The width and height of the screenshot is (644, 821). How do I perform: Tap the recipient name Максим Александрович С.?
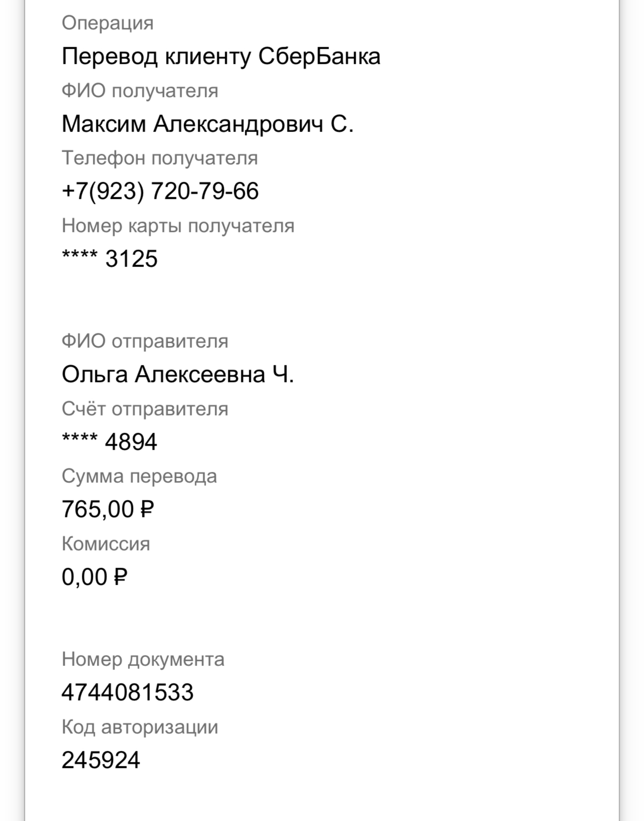pyautogui.click(x=208, y=124)
